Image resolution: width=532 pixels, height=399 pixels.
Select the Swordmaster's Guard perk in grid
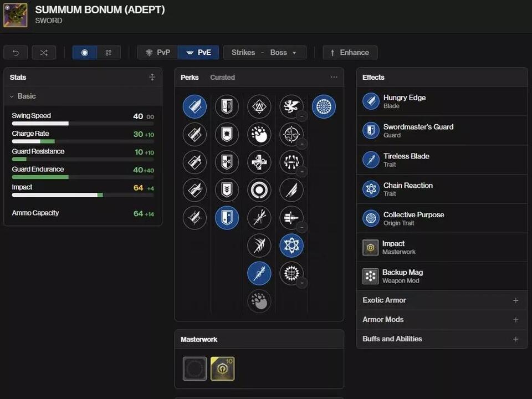click(x=227, y=218)
